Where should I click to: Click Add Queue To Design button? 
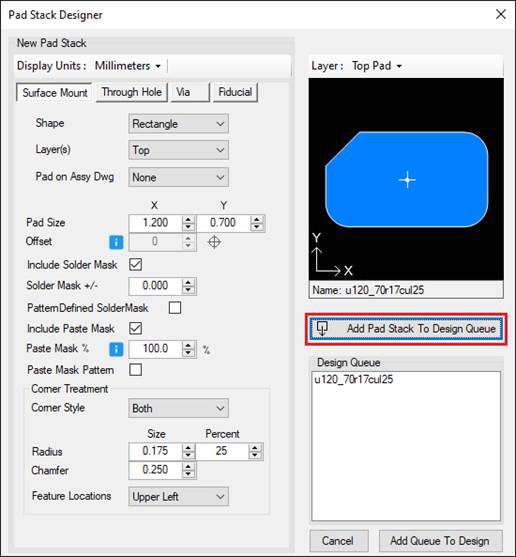pos(440,541)
